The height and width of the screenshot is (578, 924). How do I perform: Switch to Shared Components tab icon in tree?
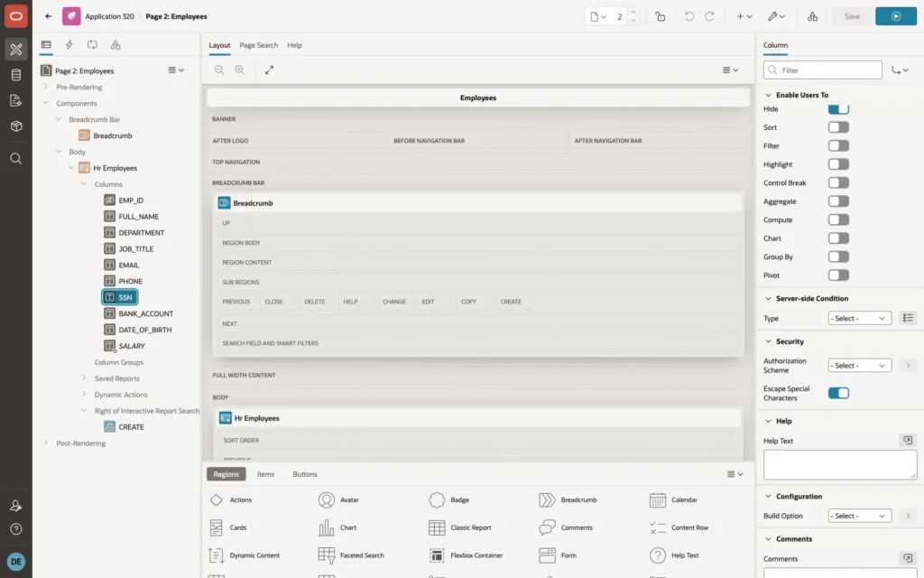pyautogui.click(x=115, y=45)
